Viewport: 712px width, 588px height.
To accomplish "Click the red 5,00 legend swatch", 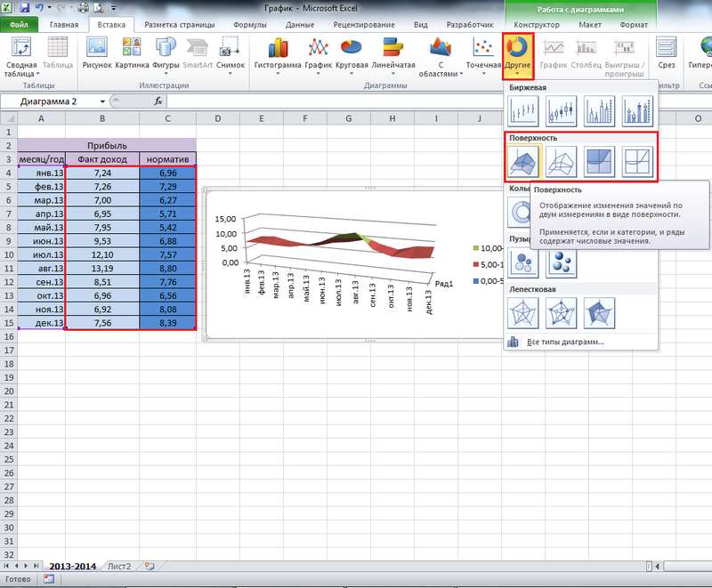I will pos(476,264).
